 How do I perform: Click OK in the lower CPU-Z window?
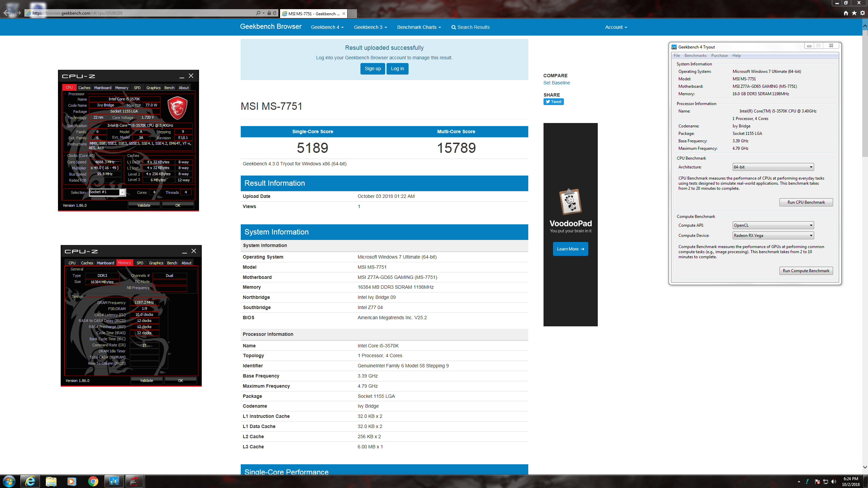point(180,381)
